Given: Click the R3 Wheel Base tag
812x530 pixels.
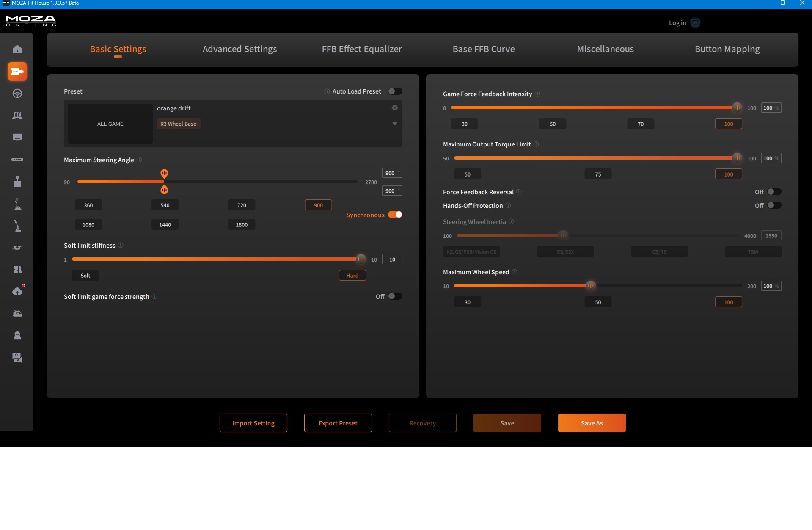Looking at the screenshot, I should [179, 124].
